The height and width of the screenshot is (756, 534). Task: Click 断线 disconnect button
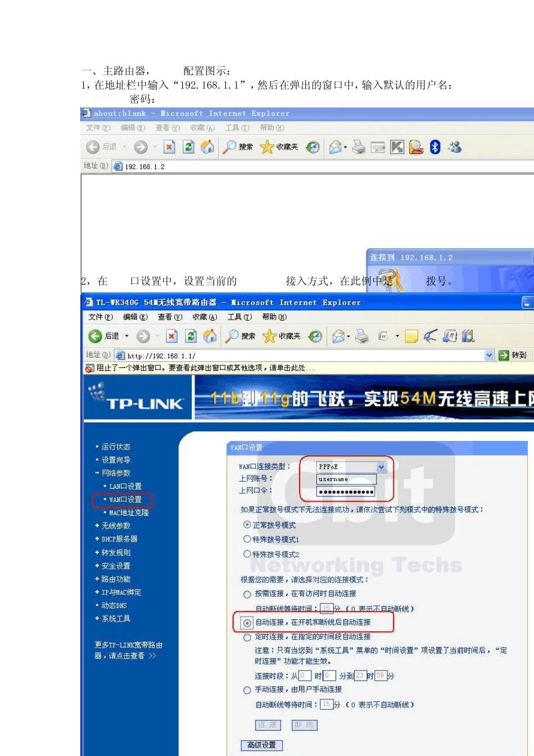[x=304, y=724]
